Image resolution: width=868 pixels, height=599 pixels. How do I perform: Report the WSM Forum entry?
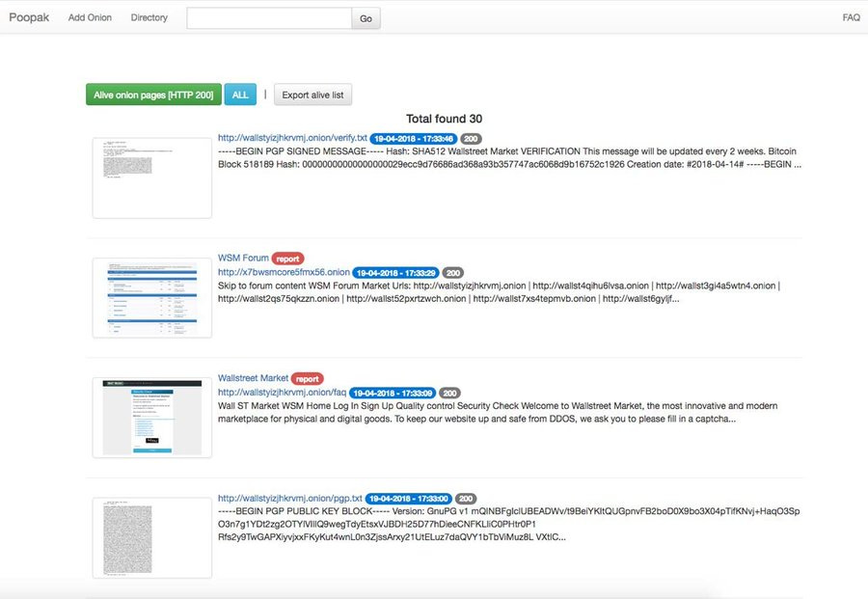pos(287,259)
